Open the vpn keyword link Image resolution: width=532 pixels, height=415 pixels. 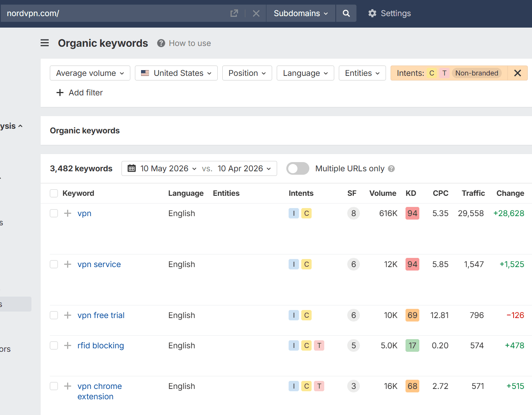(x=84, y=213)
